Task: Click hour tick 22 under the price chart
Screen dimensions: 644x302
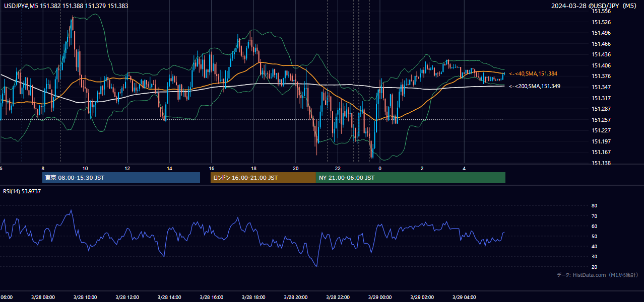Action: 338,168
